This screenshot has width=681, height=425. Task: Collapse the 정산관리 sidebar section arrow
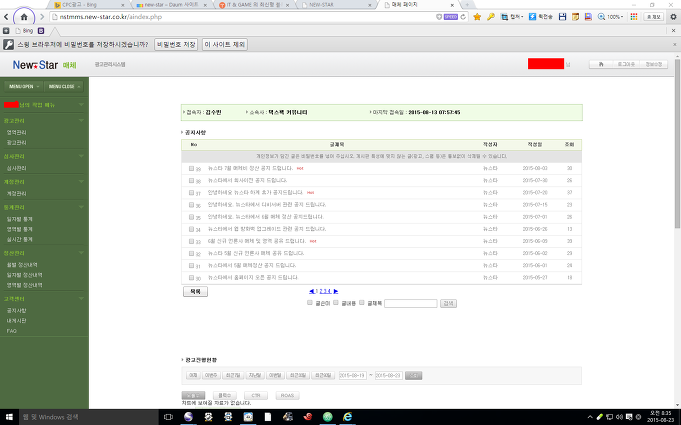click(81, 253)
